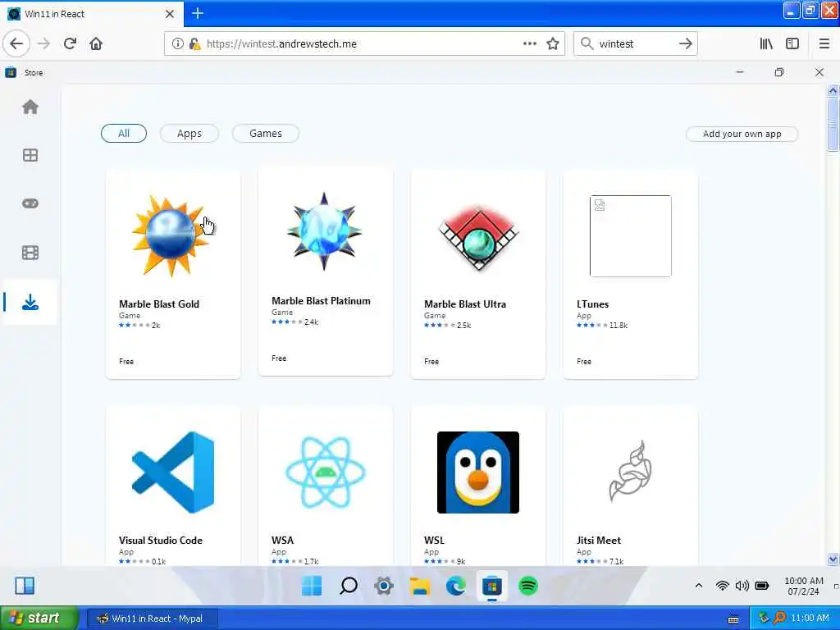Open the Marble Blast Ultra icon

tap(478, 237)
